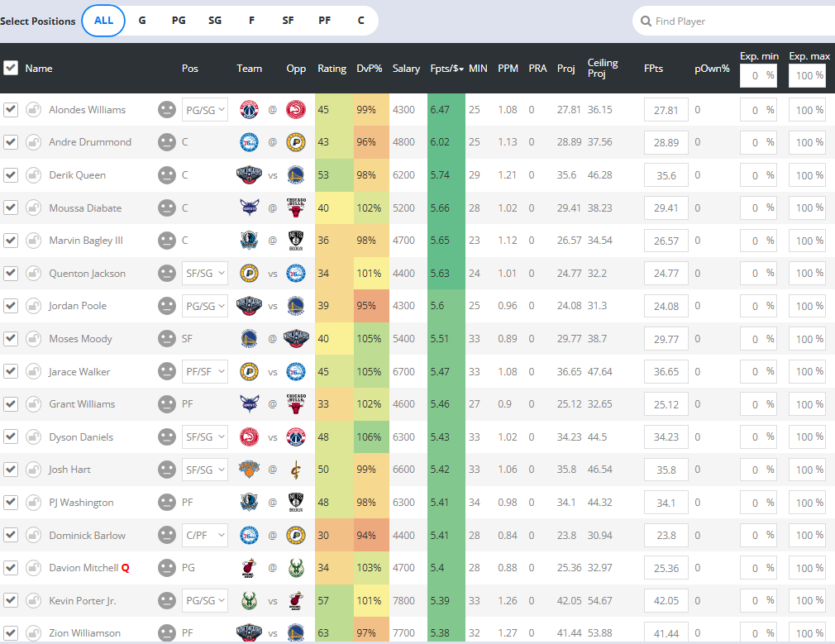Viewport: 835px width, 644px height.
Task: Open Dominick Barlow's C/PF position dropdown
Action: 204,535
